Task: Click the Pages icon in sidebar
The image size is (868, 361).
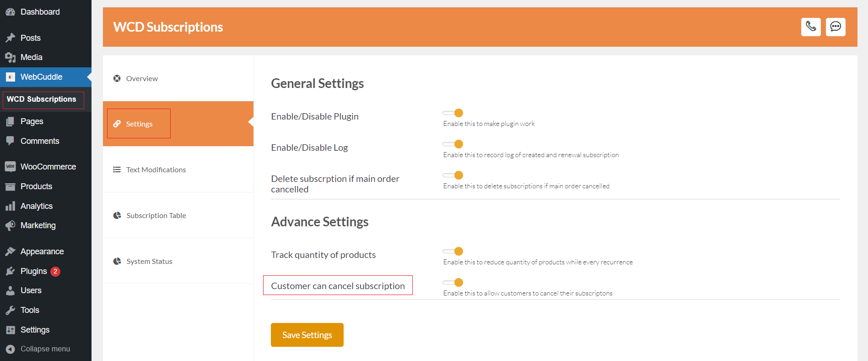Action: [x=10, y=121]
